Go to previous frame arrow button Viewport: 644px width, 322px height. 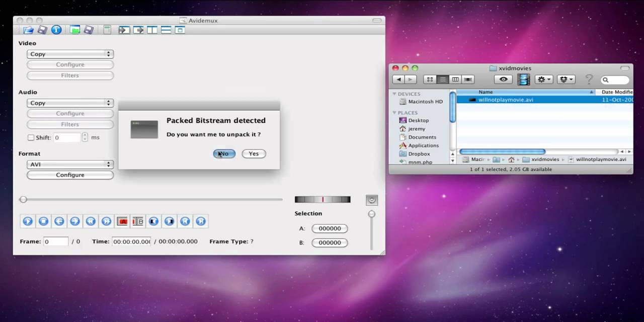(59, 221)
